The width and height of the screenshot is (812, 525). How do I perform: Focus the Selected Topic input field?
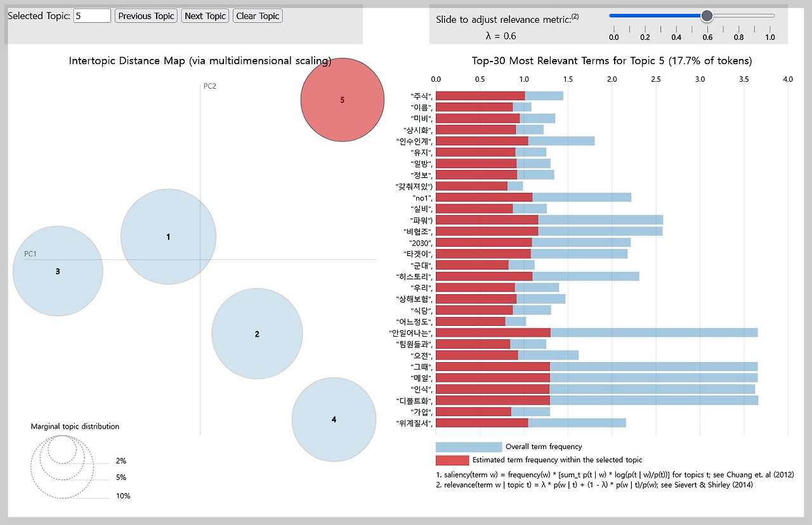pyautogui.click(x=92, y=16)
